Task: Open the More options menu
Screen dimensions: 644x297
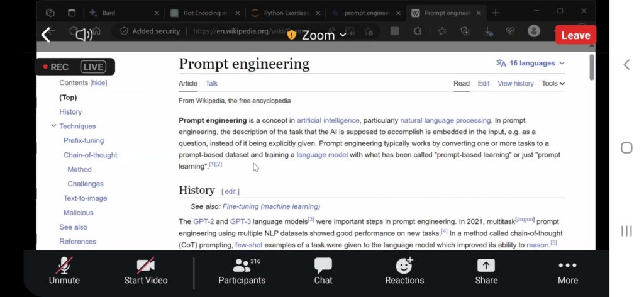Action: (x=567, y=271)
